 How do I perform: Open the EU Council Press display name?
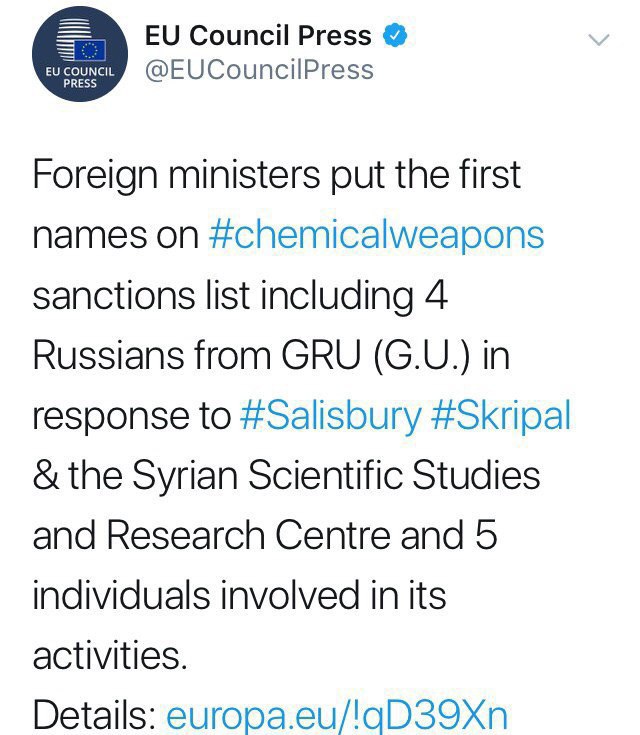point(258,36)
